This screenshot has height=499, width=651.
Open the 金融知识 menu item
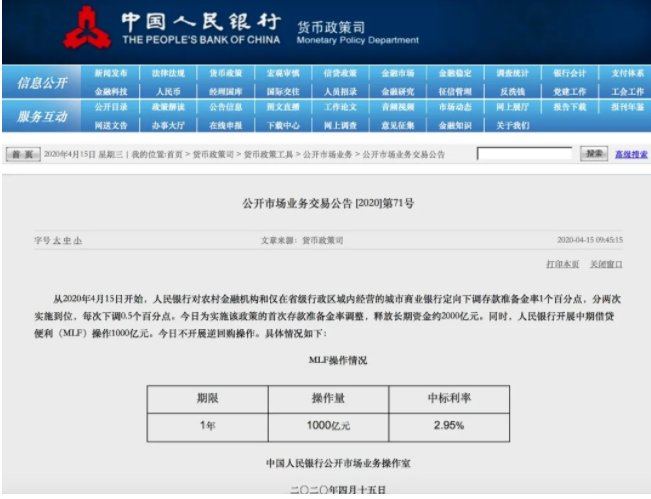[455, 125]
